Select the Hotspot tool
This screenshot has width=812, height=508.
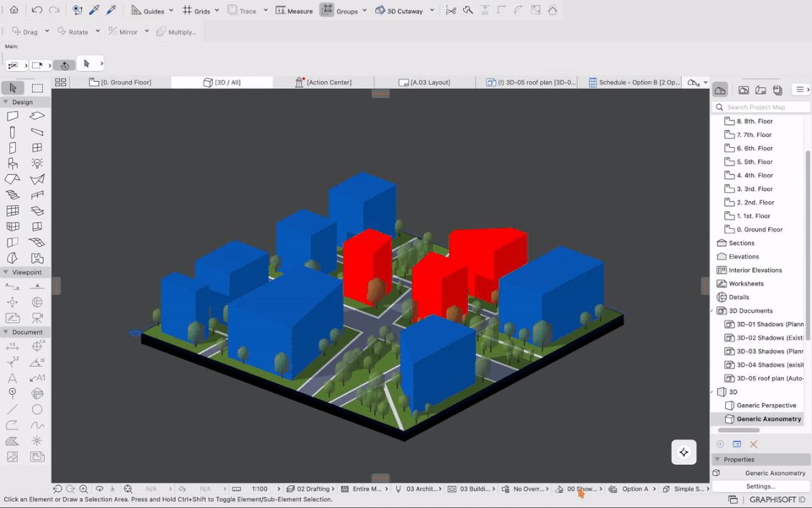tap(37, 441)
